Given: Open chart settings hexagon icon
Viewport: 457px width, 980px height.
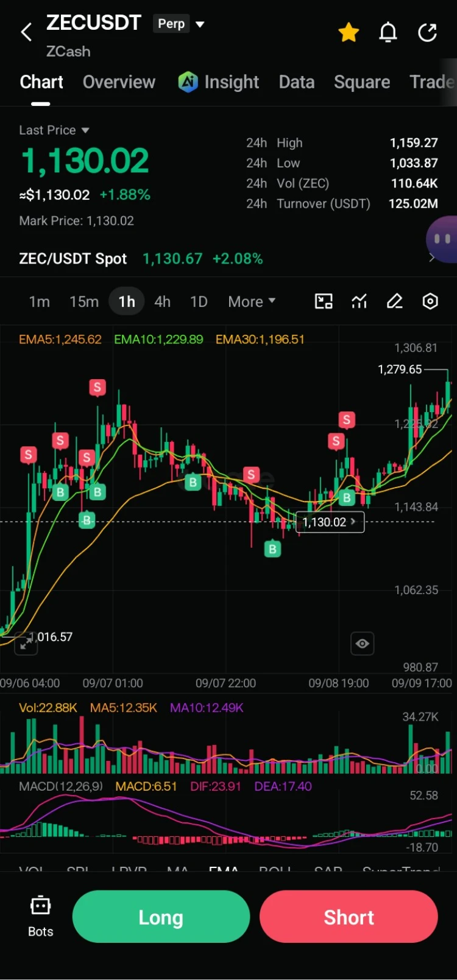Looking at the screenshot, I should pyautogui.click(x=430, y=301).
